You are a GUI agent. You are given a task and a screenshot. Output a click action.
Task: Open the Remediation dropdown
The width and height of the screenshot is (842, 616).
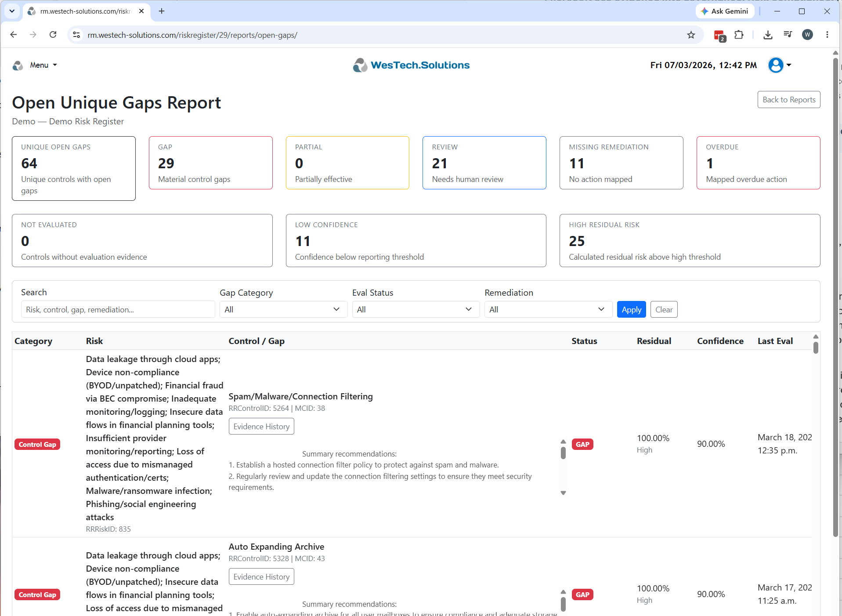point(548,309)
